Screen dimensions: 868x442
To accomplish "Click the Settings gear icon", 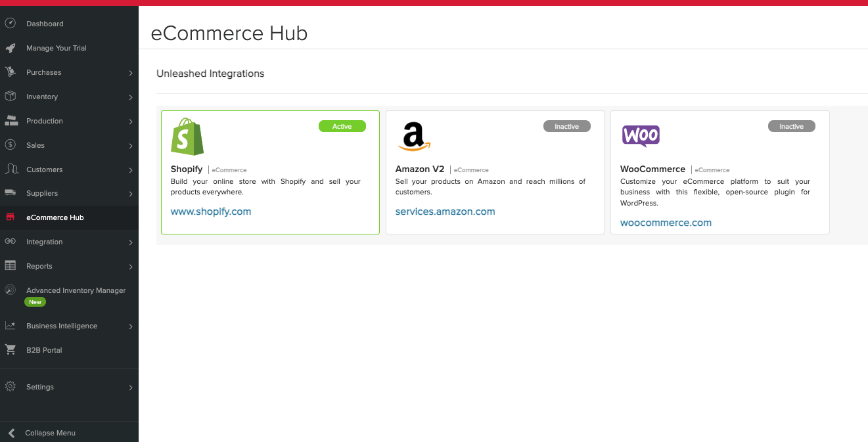I will pyautogui.click(x=10, y=387).
